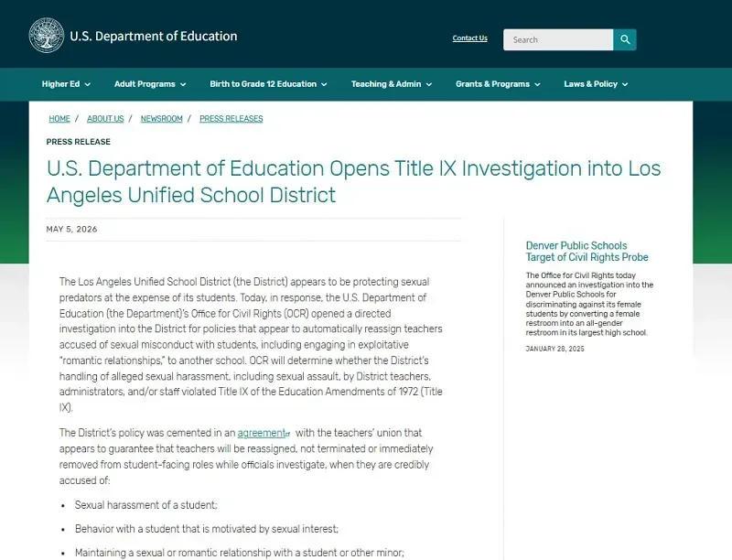Go to HOME breadcrumb link
This screenshot has height=560, width=732.
[x=59, y=119]
